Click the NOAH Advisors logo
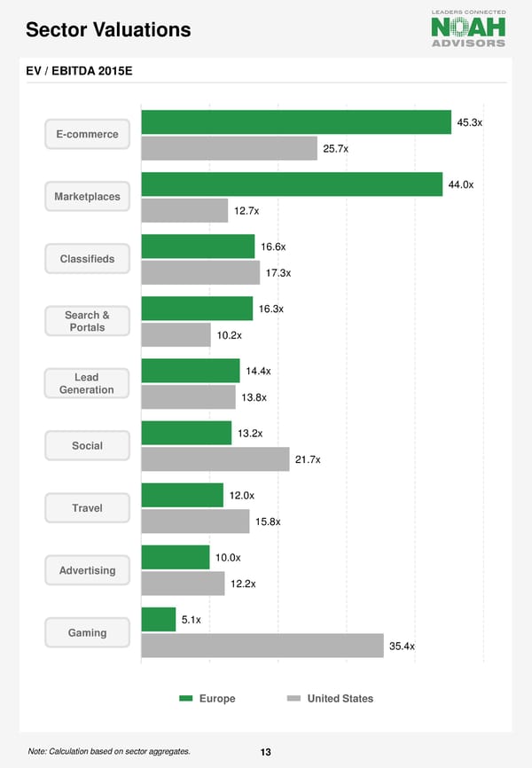532x768 pixels. tap(467, 29)
